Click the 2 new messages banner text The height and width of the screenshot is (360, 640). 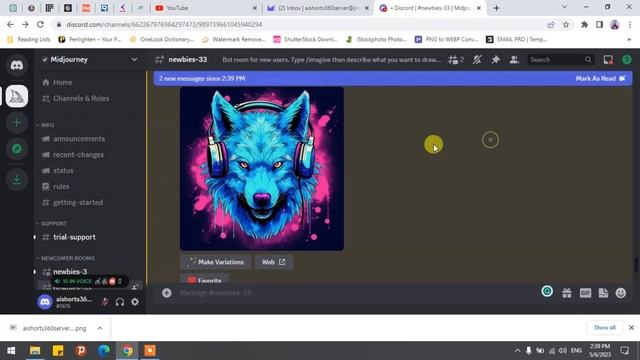[x=202, y=78]
